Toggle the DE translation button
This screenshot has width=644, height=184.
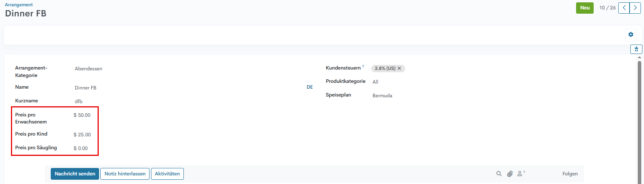[x=310, y=87]
